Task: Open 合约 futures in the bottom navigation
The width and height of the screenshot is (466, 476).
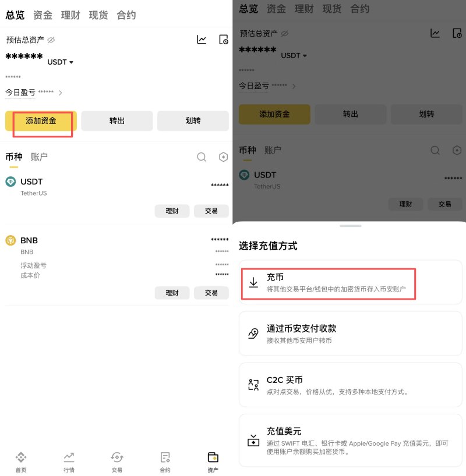Action: tap(165, 462)
